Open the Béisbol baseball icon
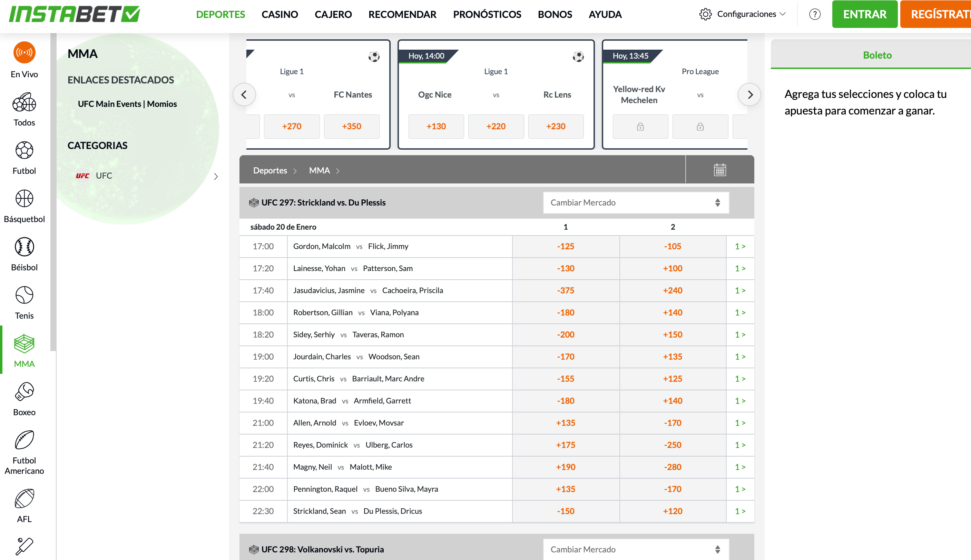Viewport: 971px width, 560px height. pyautogui.click(x=24, y=247)
